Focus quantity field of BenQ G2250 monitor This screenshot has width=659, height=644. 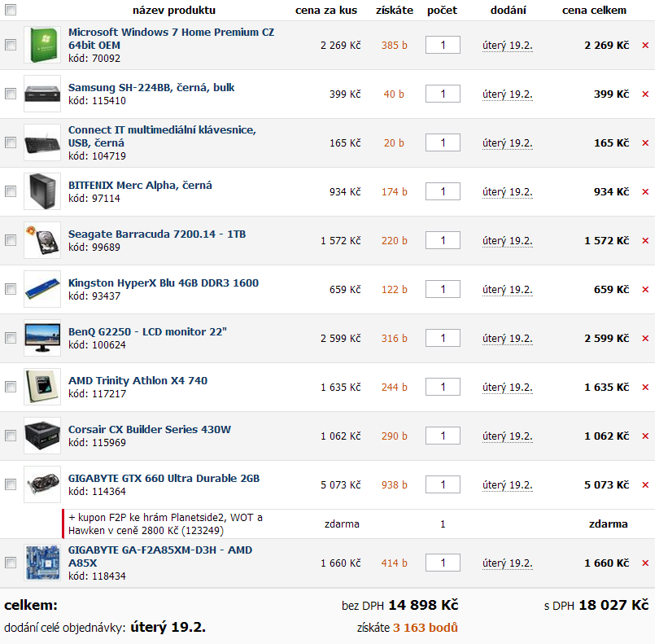(443, 338)
